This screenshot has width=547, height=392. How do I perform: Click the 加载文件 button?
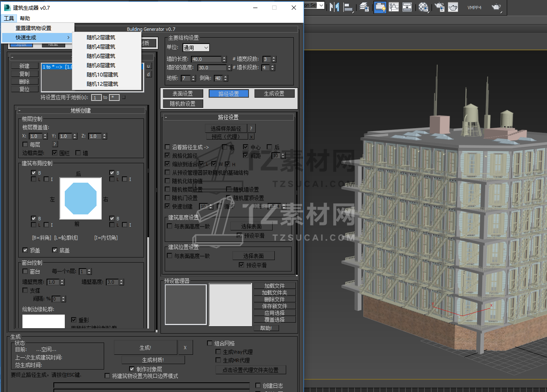click(x=274, y=286)
